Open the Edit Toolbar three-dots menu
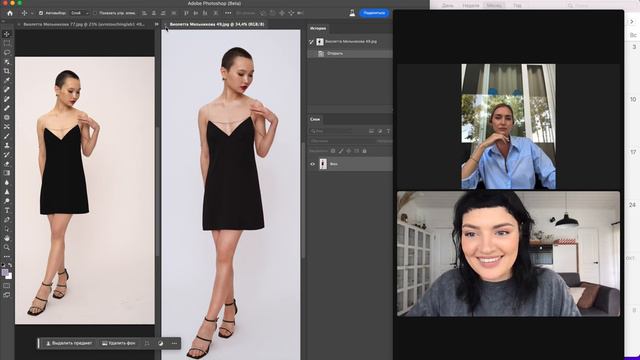This screenshot has width=640, height=360. [7, 257]
